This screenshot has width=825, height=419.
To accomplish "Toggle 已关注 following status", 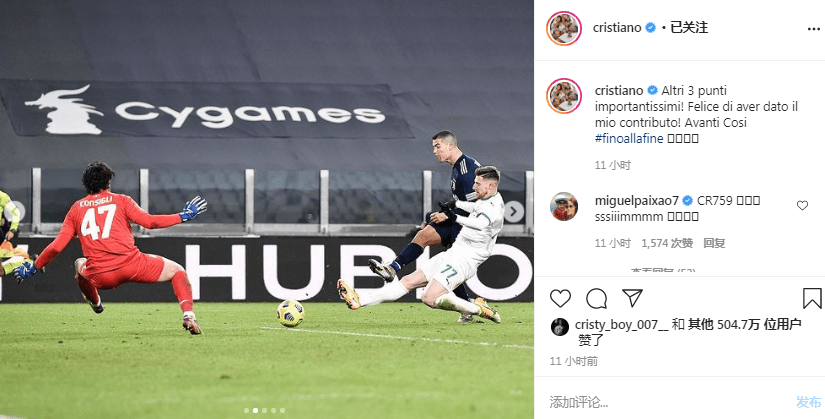I will click(689, 27).
